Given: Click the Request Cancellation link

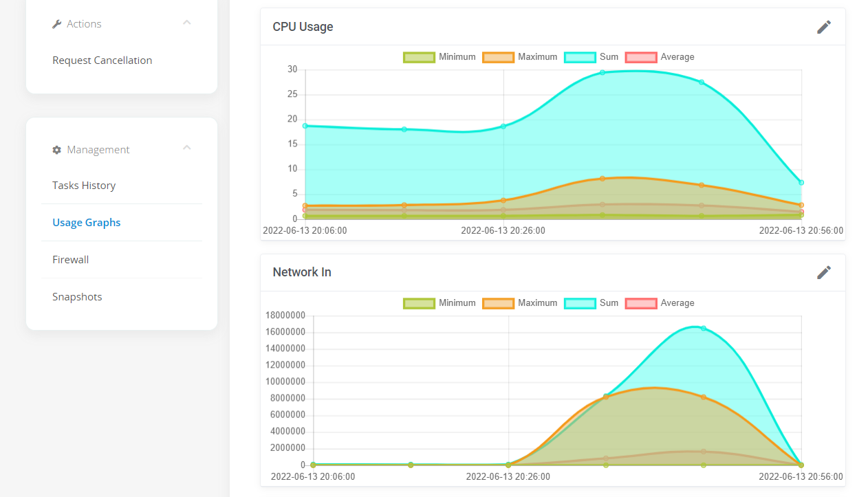Looking at the screenshot, I should tap(102, 60).
